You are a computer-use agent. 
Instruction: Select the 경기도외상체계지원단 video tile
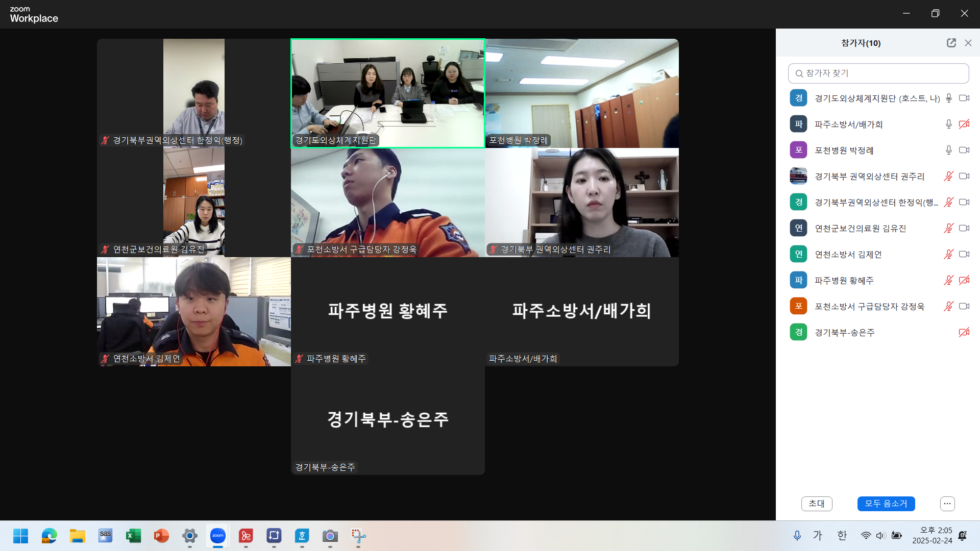pos(387,93)
